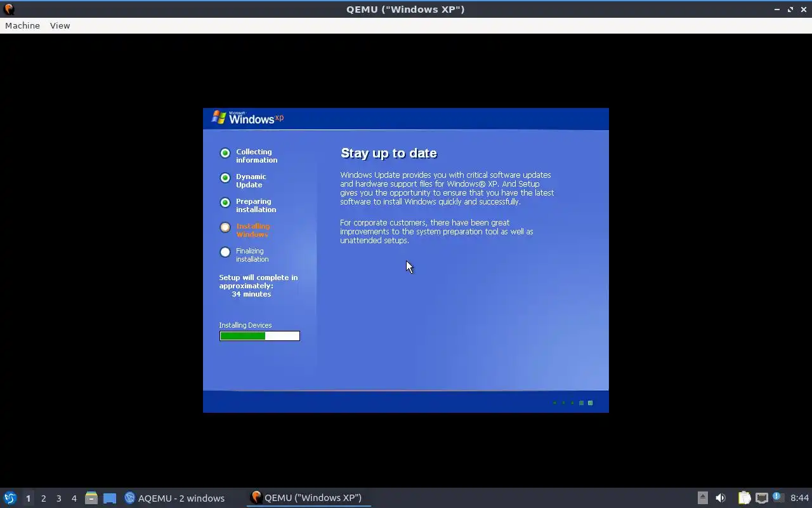The height and width of the screenshot is (508, 812).
Task: Open the volume control in the tray
Action: pyautogui.click(x=721, y=498)
